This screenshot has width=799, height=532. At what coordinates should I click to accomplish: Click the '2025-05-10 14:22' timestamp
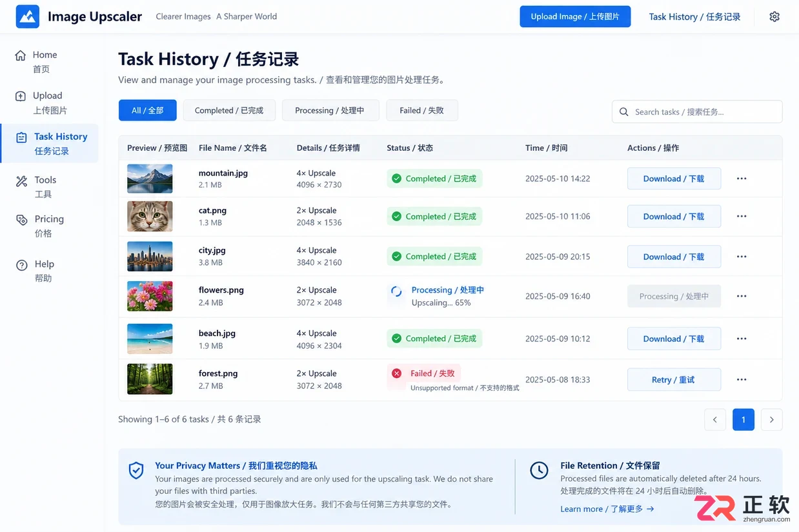coord(558,179)
